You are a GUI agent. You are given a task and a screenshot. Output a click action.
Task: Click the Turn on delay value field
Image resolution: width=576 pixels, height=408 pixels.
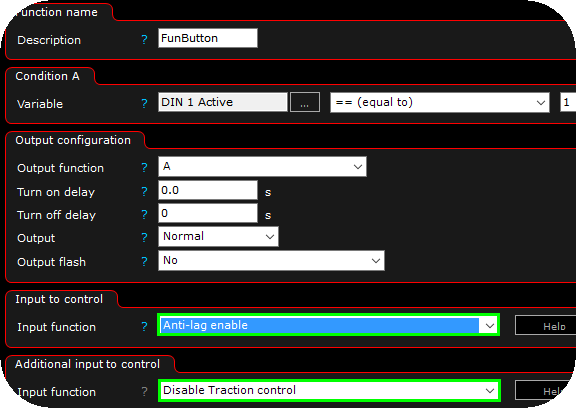tap(208, 190)
